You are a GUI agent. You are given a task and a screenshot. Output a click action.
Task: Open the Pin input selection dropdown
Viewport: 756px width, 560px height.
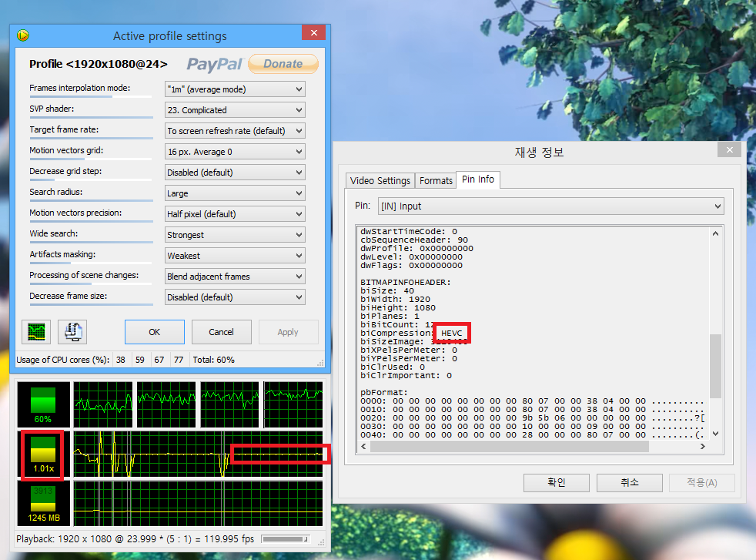point(550,206)
